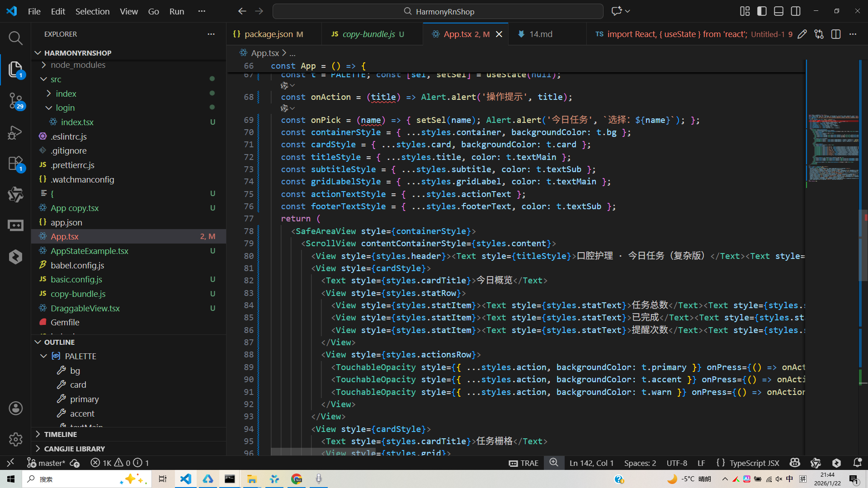
Task: Click the TypeScript JSX language mode
Action: coord(754,463)
